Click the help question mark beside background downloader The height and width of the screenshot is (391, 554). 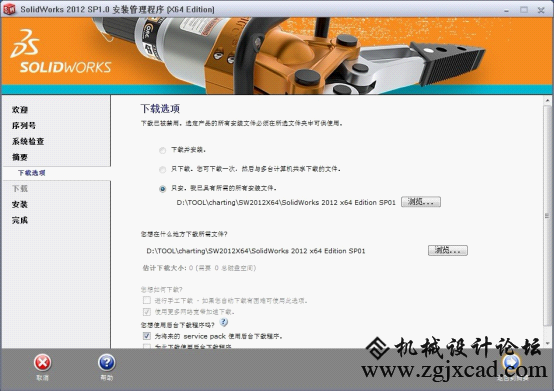point(224,322)
